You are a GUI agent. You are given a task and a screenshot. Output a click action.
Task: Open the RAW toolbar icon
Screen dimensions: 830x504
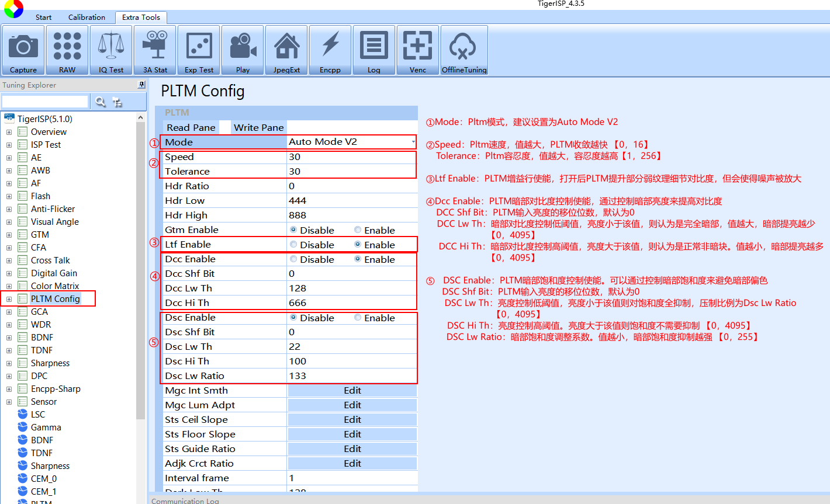click(x=67, y=50)
